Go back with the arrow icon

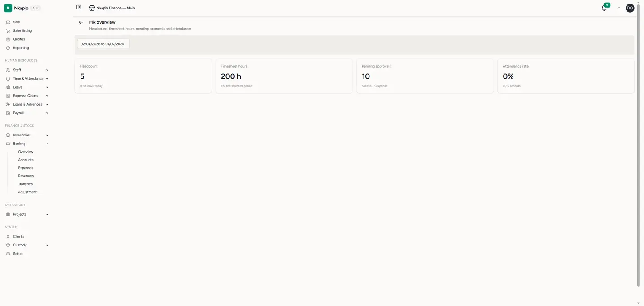tap(81, 22)
